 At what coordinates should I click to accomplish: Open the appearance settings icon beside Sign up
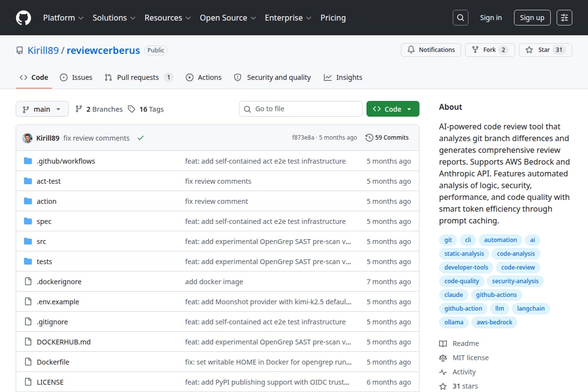click(x=564, y=18)
